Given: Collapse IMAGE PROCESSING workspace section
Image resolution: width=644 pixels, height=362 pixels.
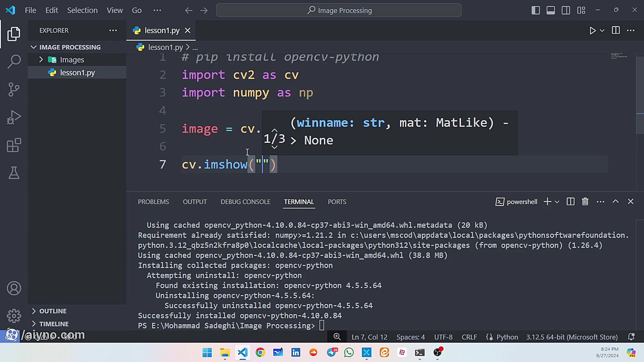Looking at the screenshot, I should [34, 47].
